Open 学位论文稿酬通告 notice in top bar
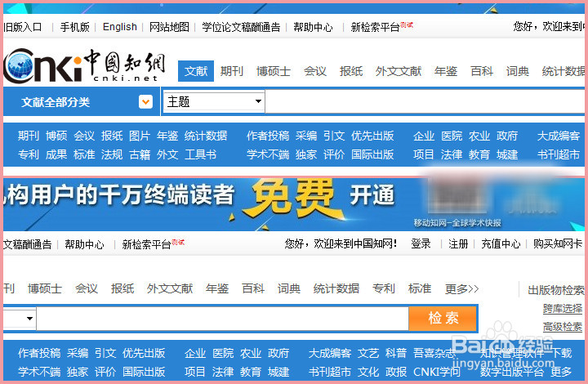This screenshot has width=588, height=384. (241, 27)
